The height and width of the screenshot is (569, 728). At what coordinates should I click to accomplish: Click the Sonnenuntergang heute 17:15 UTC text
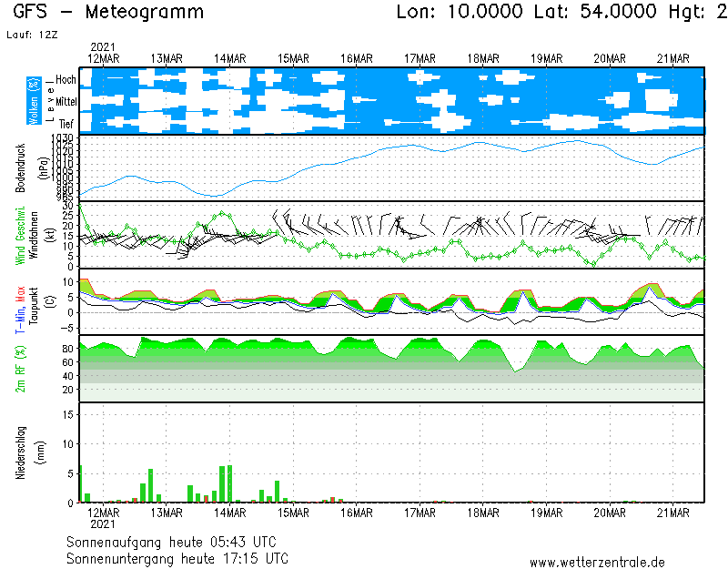pyautogui.click(x=177, y=557)
